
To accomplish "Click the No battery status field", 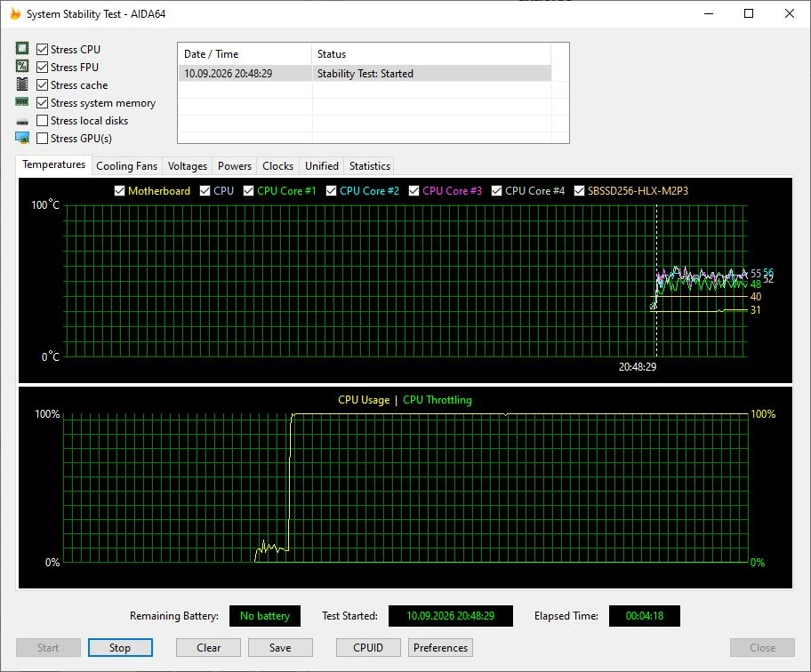I will pos(265,616).
